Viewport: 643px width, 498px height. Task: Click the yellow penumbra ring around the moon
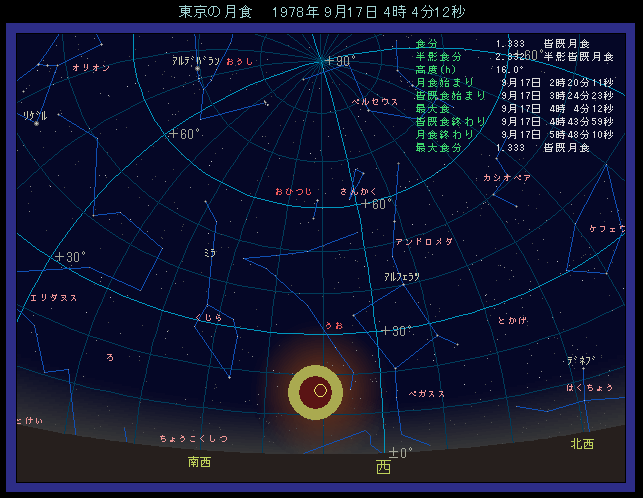tap(298, 391)
